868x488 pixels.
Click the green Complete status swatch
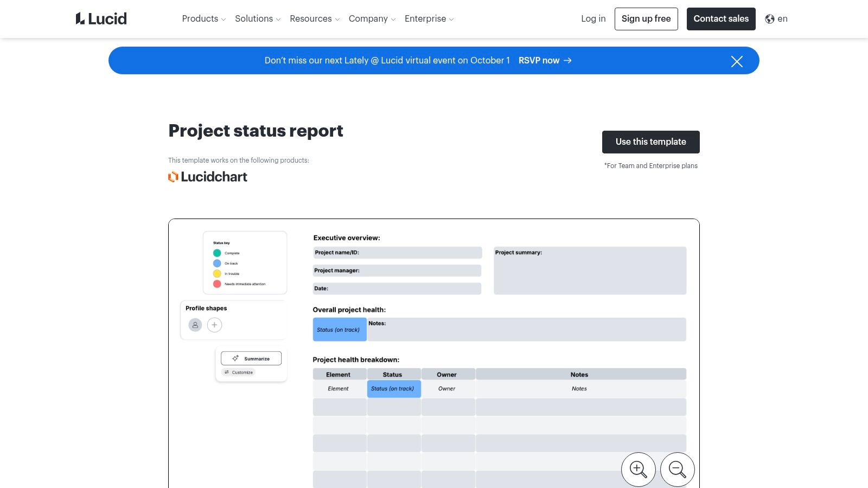[x=217, y=253]
